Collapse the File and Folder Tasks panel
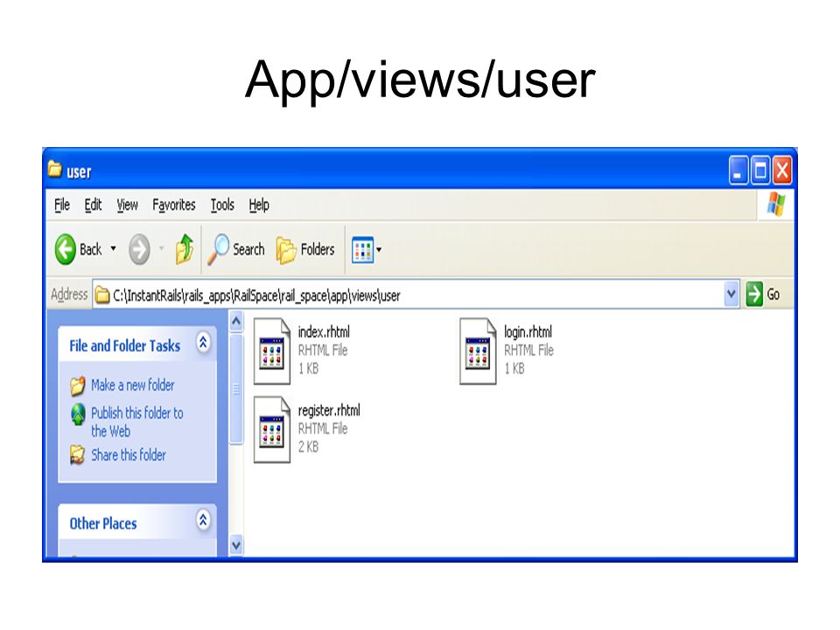Screen dimensions: 840x630 click(x=203, y=342)
